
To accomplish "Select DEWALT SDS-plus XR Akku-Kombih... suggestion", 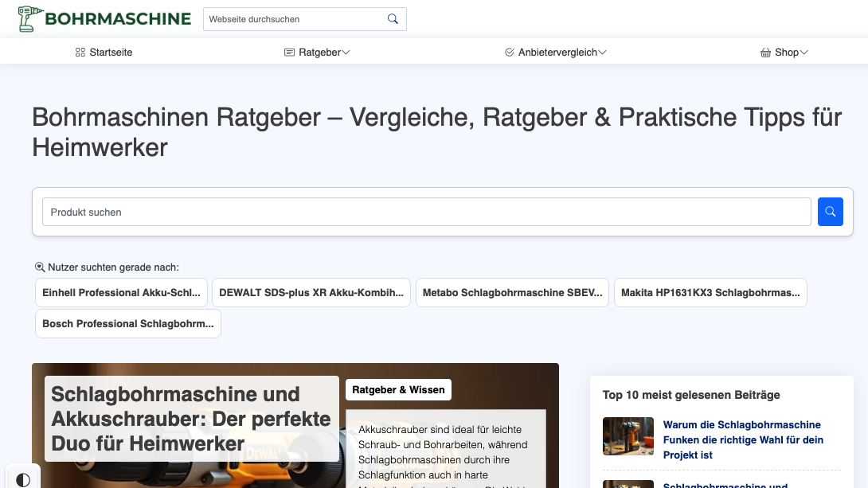I will tap(311, 293).
